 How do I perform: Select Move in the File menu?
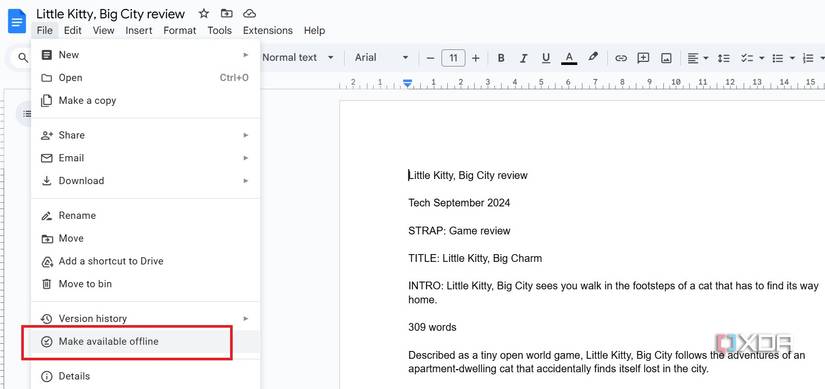145,238
